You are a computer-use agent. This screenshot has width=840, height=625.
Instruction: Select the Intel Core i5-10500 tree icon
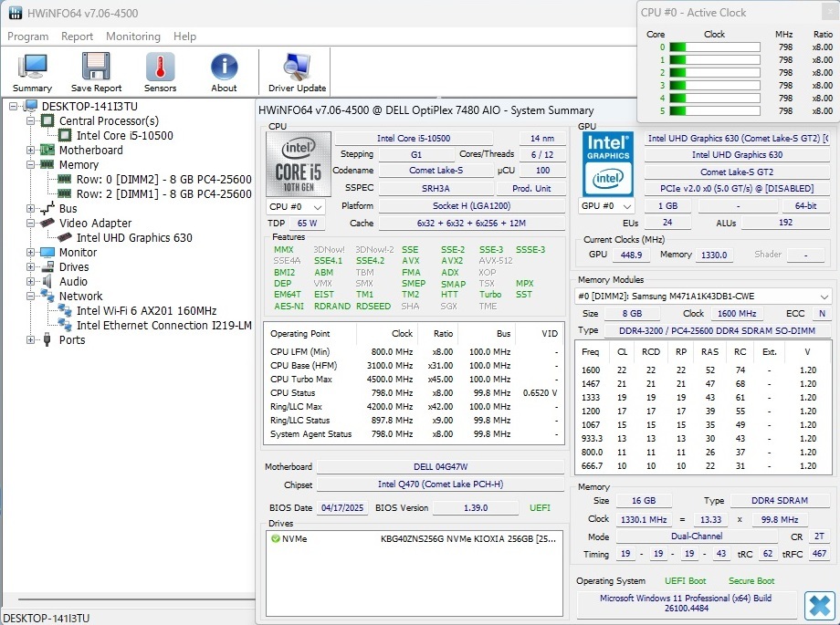pos(65,136)
